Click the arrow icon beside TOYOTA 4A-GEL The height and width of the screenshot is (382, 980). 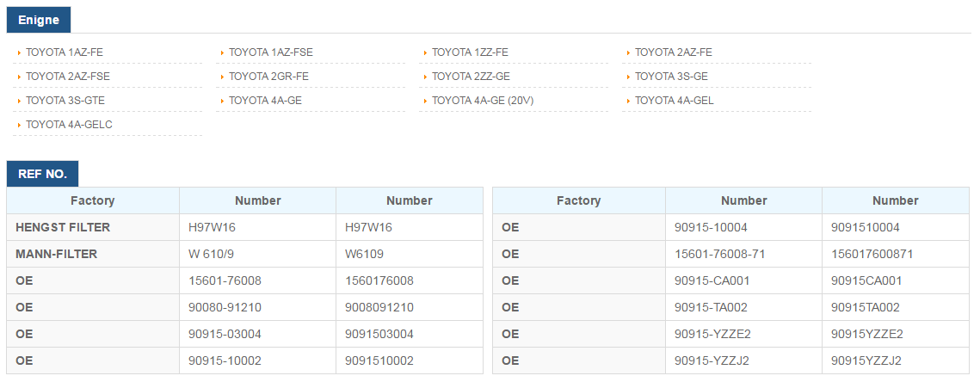click(x=629, y=102)
